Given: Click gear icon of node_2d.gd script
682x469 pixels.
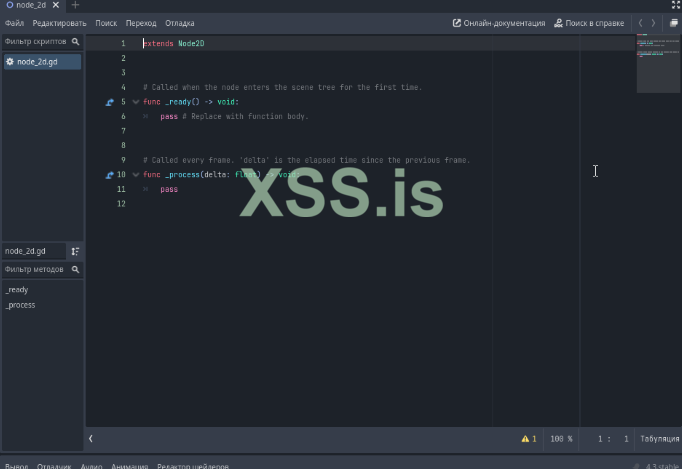Looking at the screenshot, I should [10, 62].
